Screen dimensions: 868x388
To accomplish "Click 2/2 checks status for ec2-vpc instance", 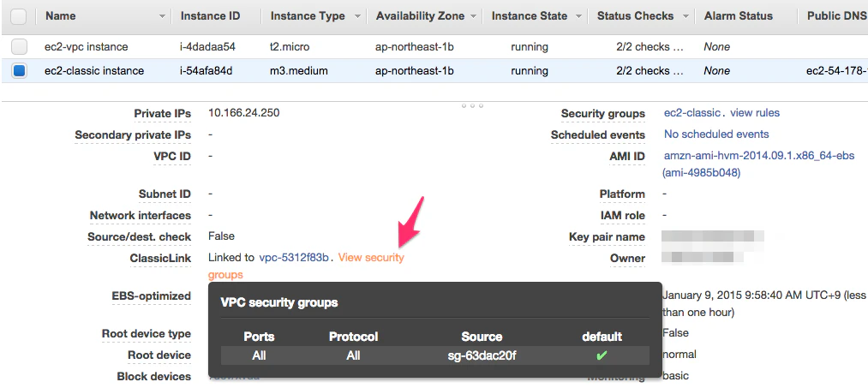I will [650, 47].
